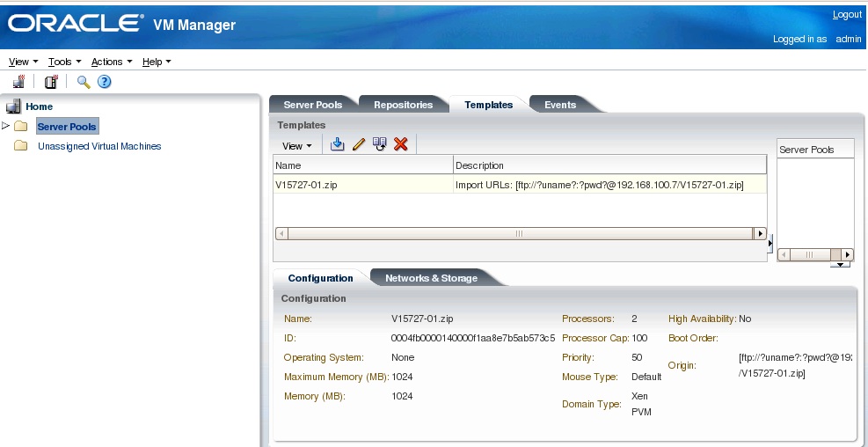Click the Name value V15727-01.zip in Configuration
The image size is (868, 447).
click(x=422, y=319)
